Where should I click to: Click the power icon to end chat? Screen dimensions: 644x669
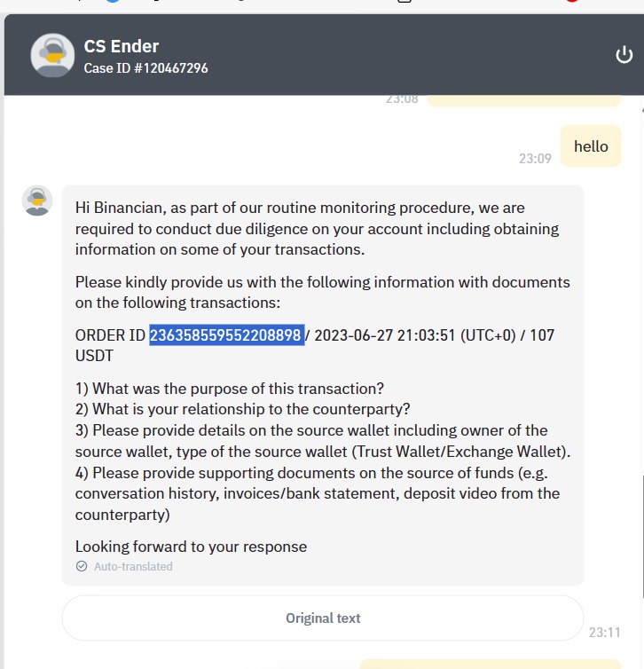[624, 55]
